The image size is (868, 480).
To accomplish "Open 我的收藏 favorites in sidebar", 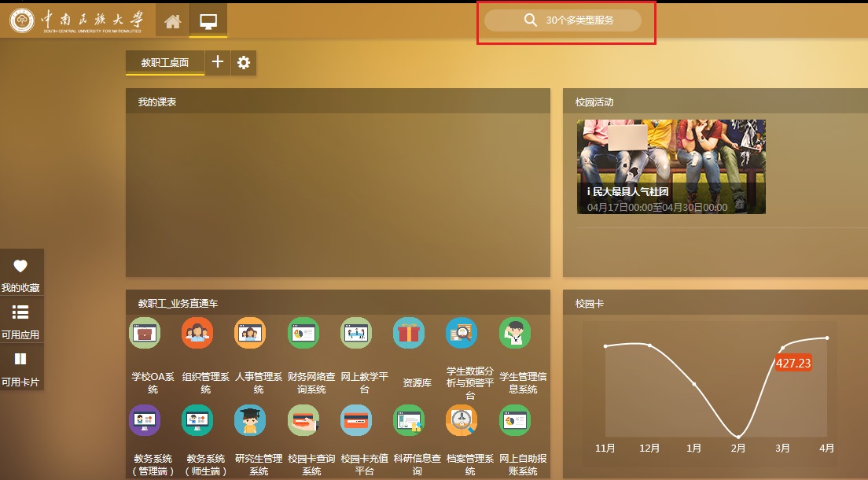I will [20, 273].
